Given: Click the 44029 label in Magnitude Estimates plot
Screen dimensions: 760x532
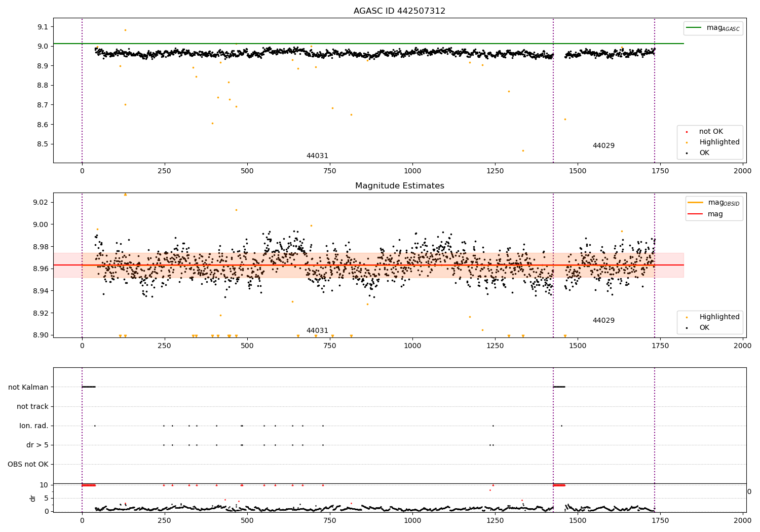Looking at the screenshot, I should click(603, 321).
